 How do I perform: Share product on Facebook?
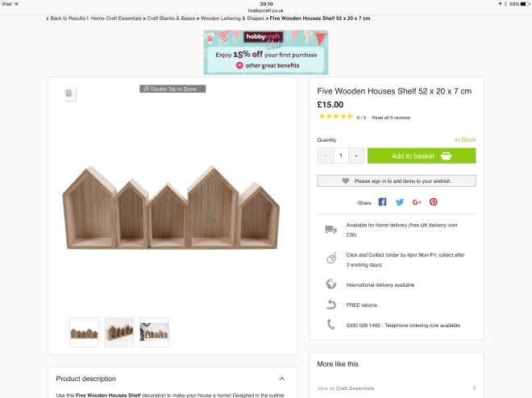(x=383, y=202)
